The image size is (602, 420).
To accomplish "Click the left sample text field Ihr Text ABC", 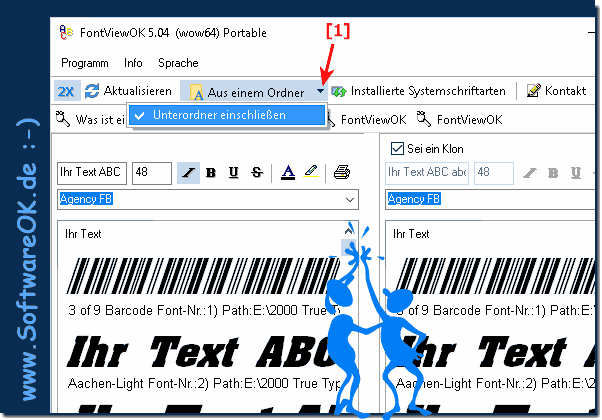I will (x=92, y=173).
